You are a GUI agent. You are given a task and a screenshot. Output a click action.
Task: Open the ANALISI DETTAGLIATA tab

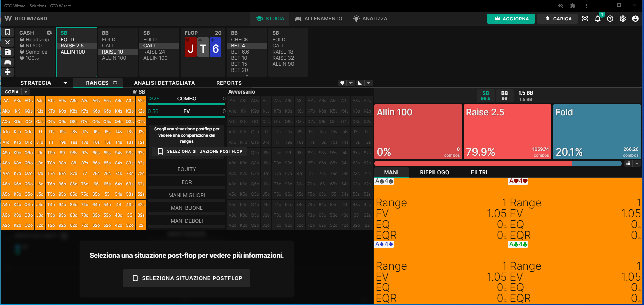pyautogui.click(x=164, y=83)
